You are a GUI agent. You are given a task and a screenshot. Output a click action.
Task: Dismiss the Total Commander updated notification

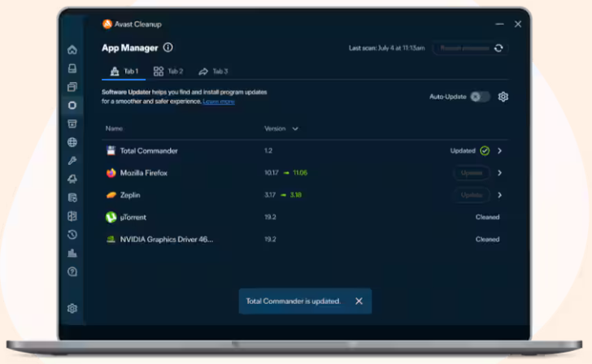tap(359, 301)
